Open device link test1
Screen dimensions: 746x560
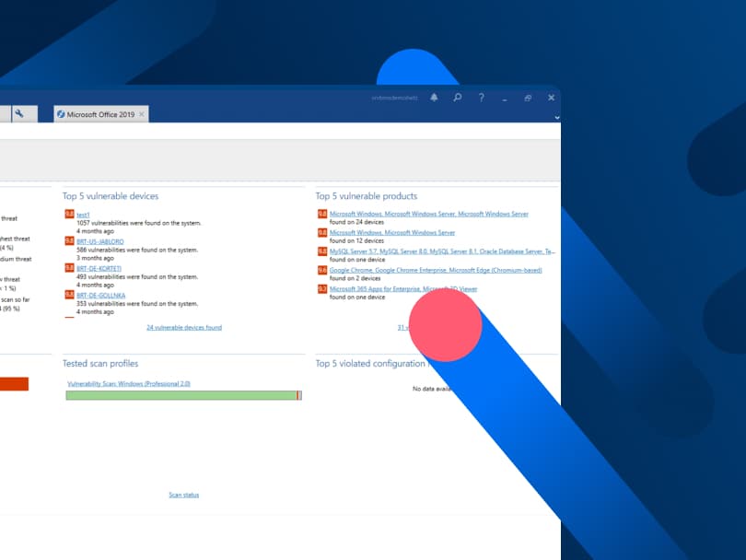[83, 215]
